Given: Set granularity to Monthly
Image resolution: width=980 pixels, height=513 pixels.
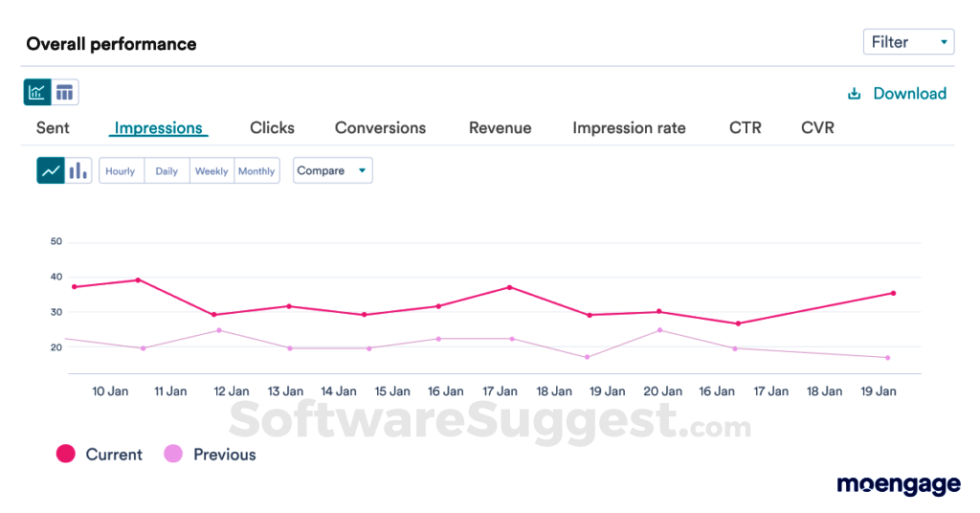Looking at the screenshot, I should [x=256, y=171].
